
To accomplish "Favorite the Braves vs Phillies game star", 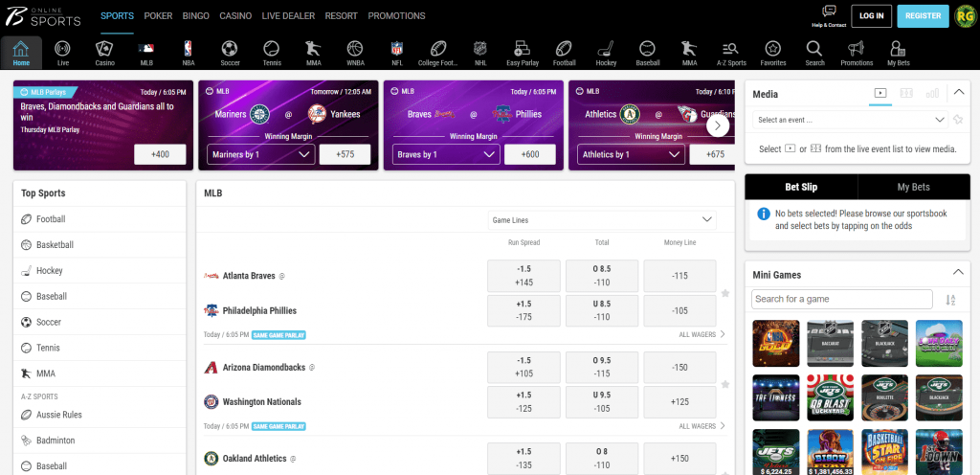I will tap(725, 293).
